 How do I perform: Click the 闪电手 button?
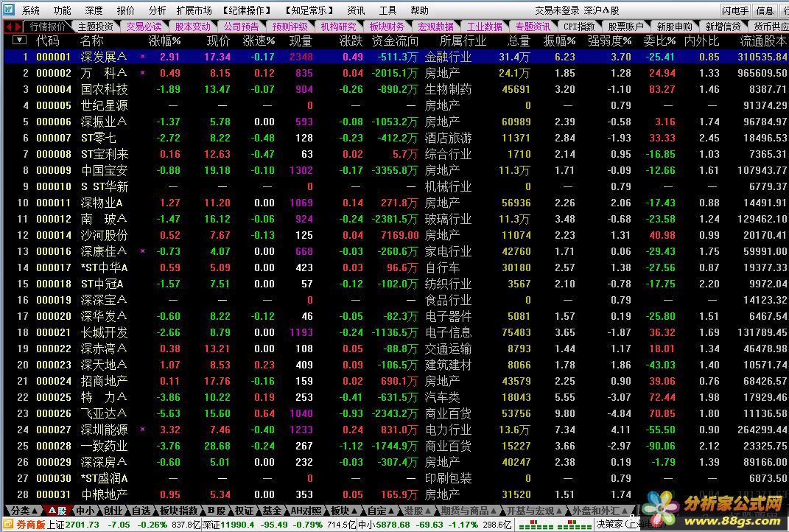coord(735,10)
